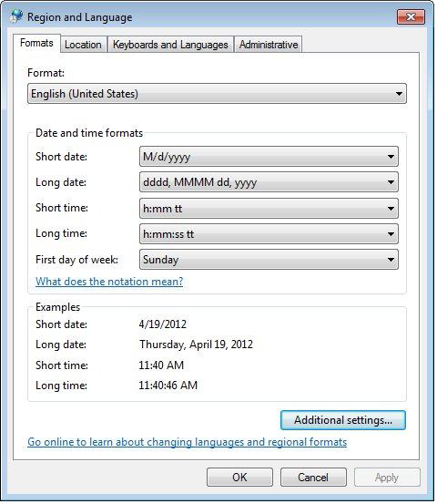Confirm changes with the OK button
Image resolution: width=437 pixels, height=504 pixels.
pyautogui.click(x=239, y=478)
